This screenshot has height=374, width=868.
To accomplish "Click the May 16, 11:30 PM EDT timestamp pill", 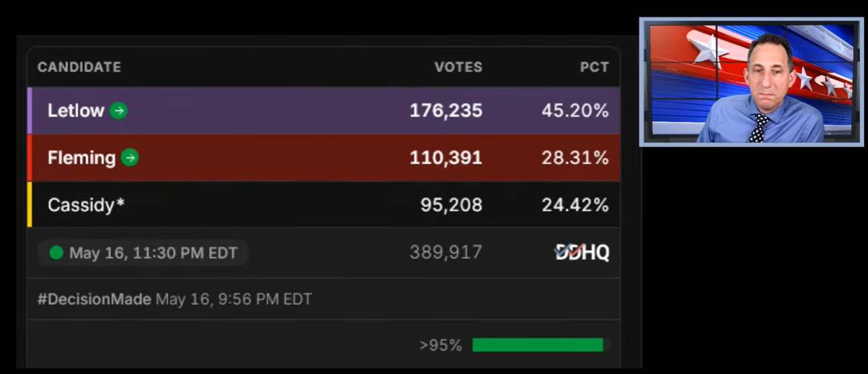I will (143, 253).
